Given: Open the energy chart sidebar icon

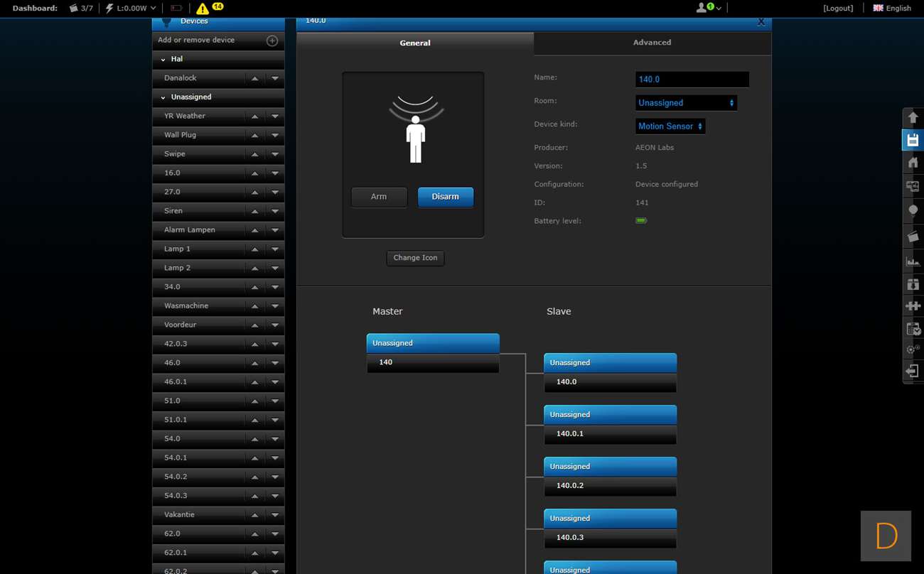Looking at the screenshot, I should click(x=913, y=261).
